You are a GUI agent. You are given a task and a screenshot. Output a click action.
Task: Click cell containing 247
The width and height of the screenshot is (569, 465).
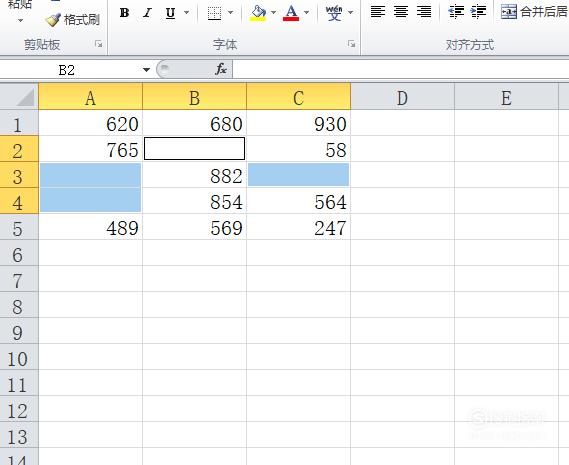tap(299, 227)
